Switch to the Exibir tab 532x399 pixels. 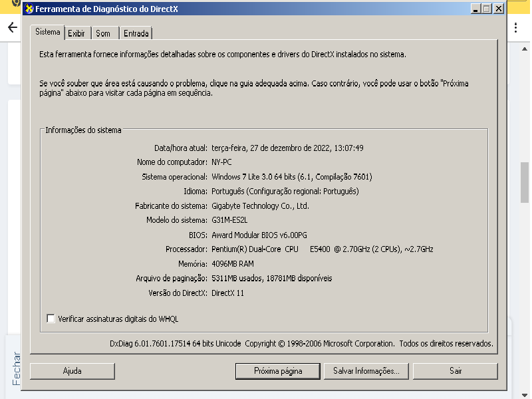[76, 33]
